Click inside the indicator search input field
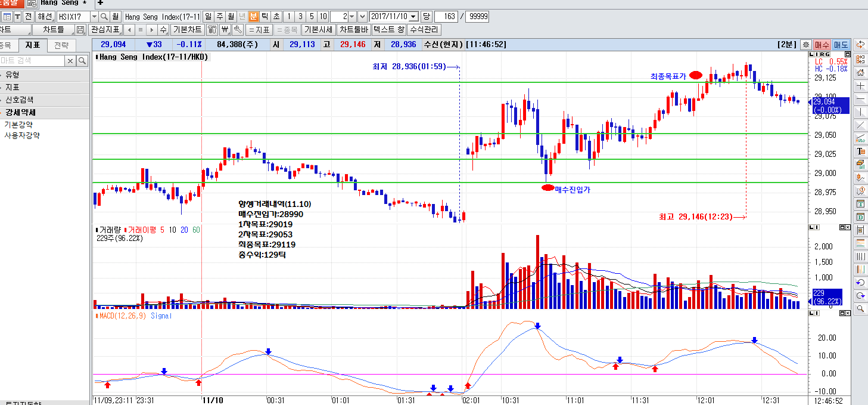The height and width of the screenshot is (405, 868). coord(32,61)
